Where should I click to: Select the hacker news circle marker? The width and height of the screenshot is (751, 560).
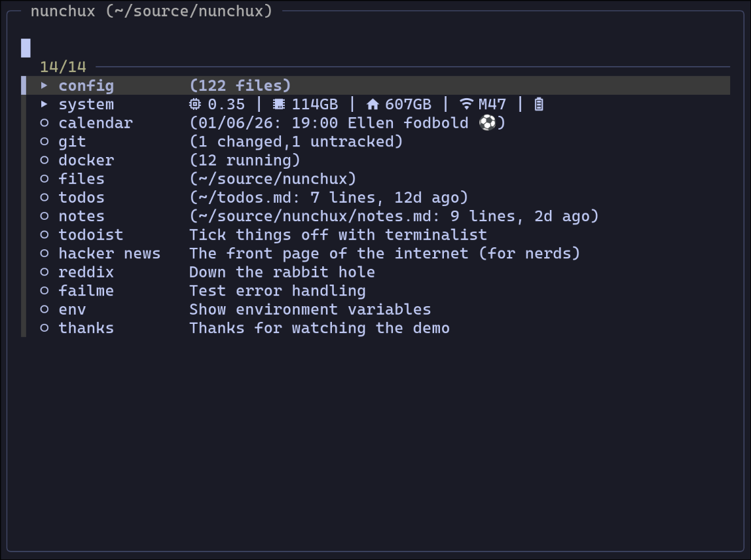[x=44, y=253]
